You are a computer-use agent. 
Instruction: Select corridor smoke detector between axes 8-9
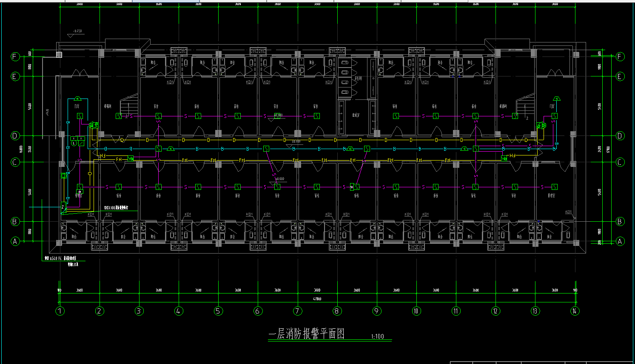(x=367, y=149)
